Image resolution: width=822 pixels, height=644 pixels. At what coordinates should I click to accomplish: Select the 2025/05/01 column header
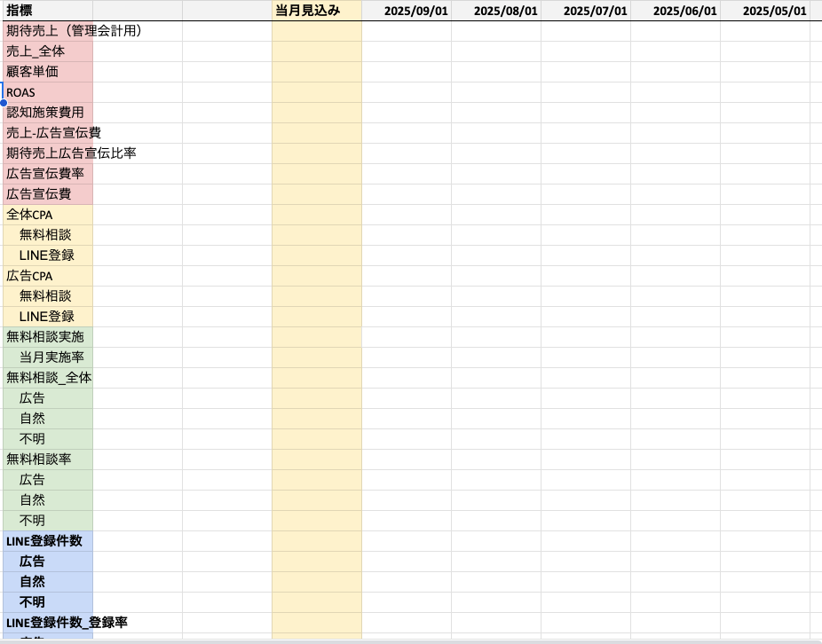click(x=765, y=11)
